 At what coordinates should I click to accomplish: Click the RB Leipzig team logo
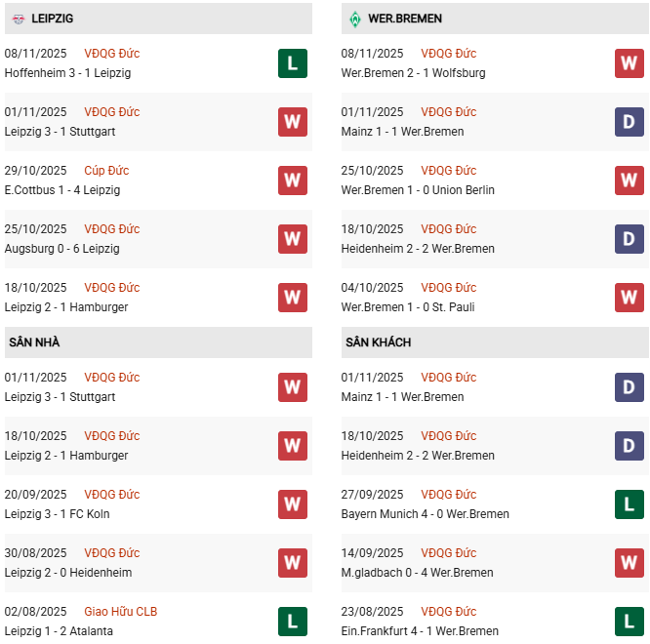[x=18, y=19]
